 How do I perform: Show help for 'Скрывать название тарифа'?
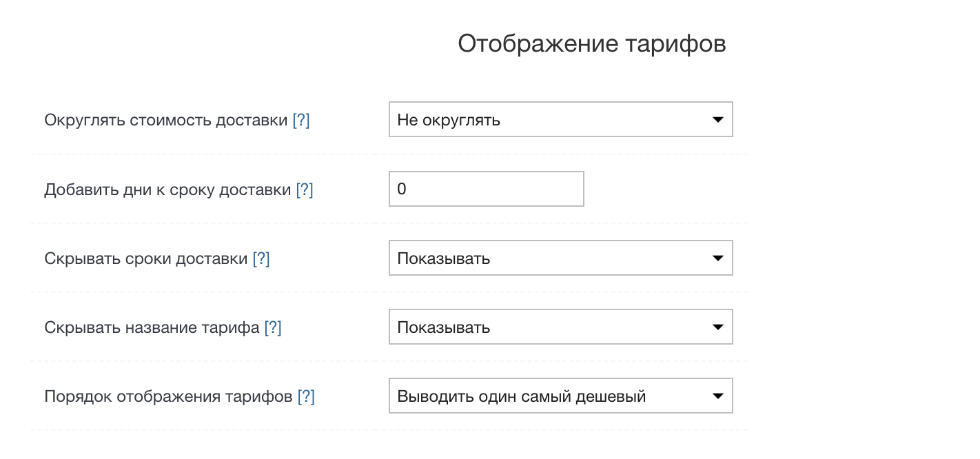(273, 328)
